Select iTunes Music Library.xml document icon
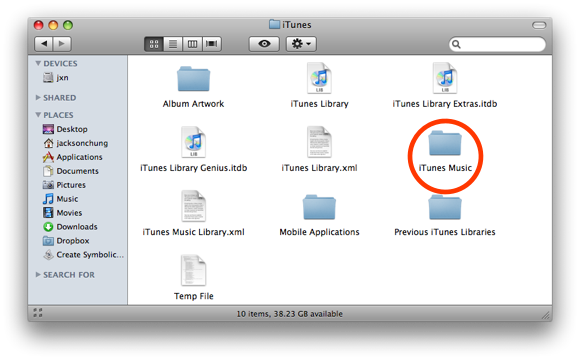 click(x=193, y=206)
